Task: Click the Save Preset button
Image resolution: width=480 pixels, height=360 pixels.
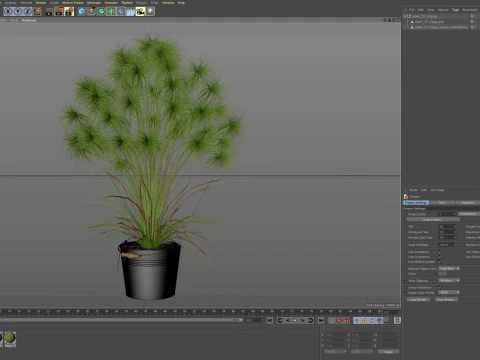Action: pos(446,300)
